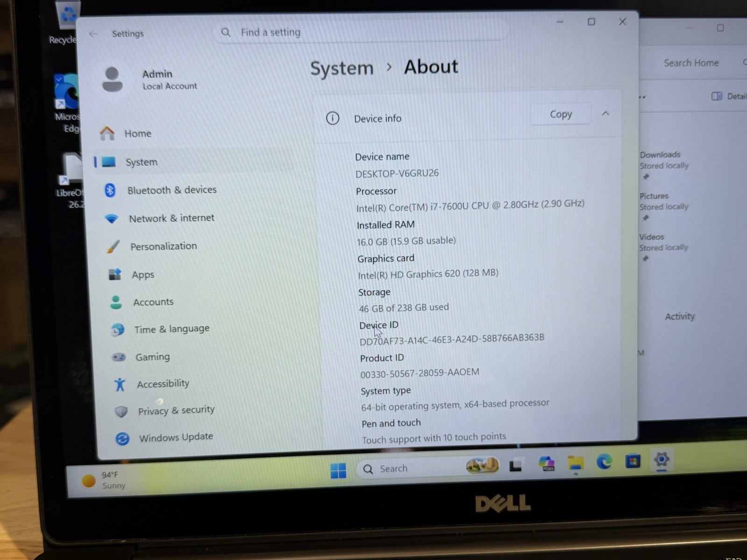Open Microsoft Edge desktop shortcut
The image size is (747, 560).
pyautogui.click(x=68, y=104)
